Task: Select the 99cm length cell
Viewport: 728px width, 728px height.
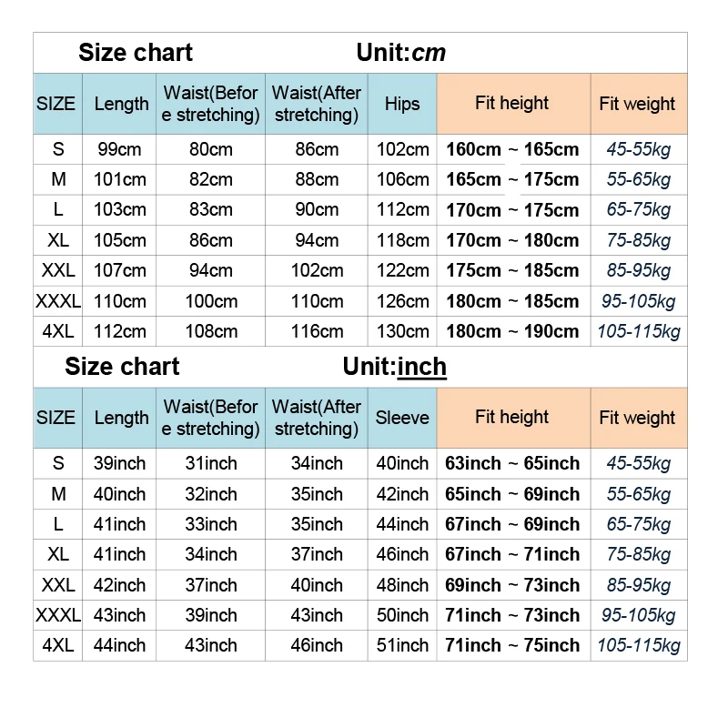Action: (120, 149)
